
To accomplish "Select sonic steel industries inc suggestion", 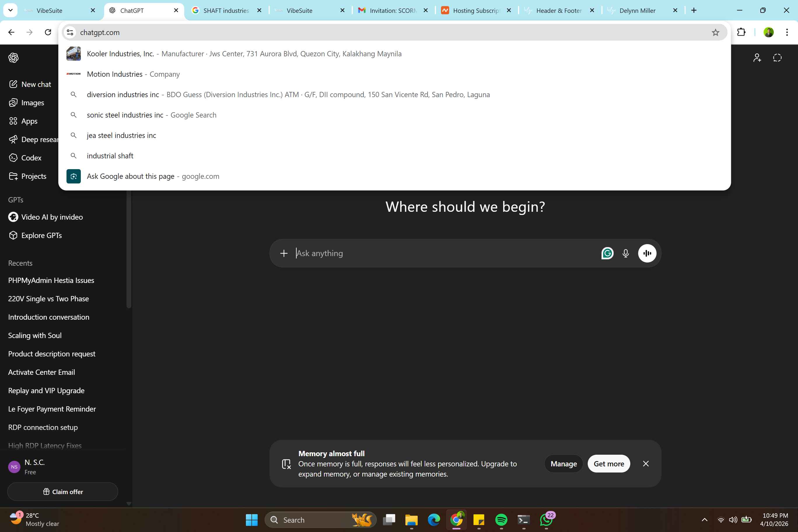I will pos(394,115).
